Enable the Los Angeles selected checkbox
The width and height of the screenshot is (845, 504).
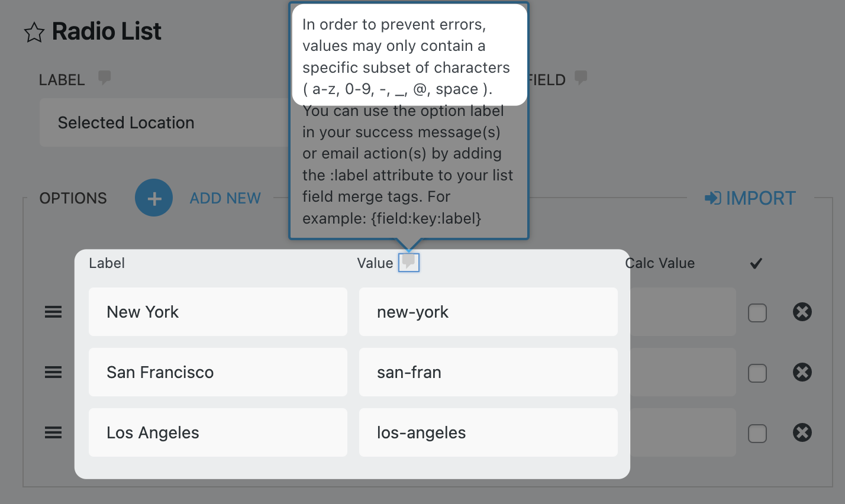[x=757, y=433]
